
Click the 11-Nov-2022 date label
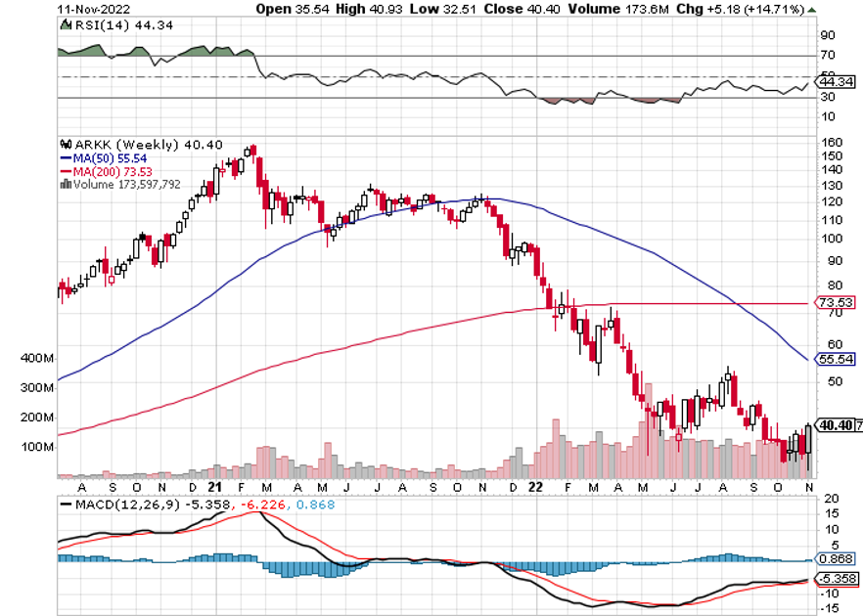click(98, 9)
